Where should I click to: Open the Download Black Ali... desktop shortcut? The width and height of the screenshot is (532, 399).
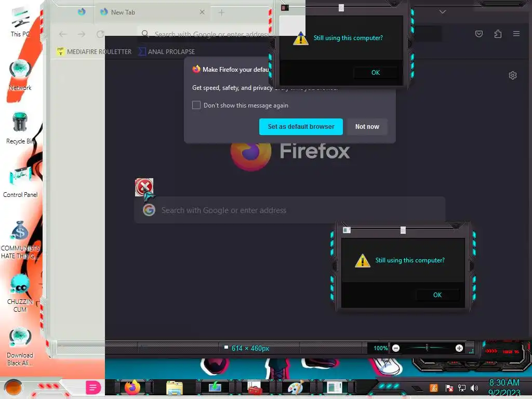pyautogui.click(x=20, y=346)
